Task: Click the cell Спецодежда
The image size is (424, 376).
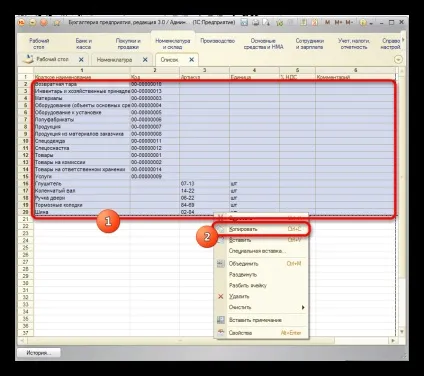Action: coord(82,141)
